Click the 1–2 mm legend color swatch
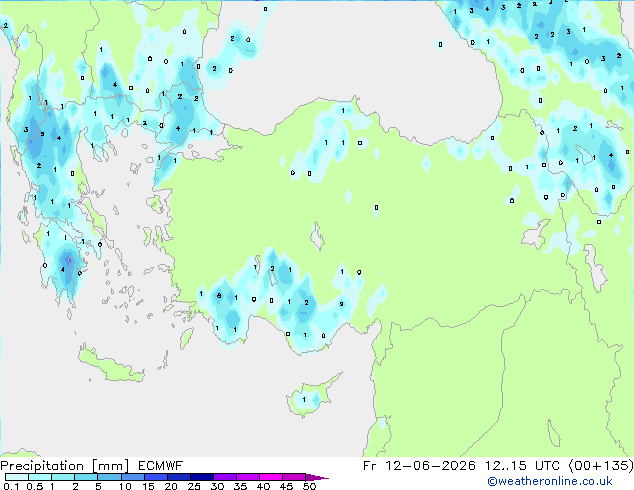This screenshot has width=634, height=490. (63, 477)
